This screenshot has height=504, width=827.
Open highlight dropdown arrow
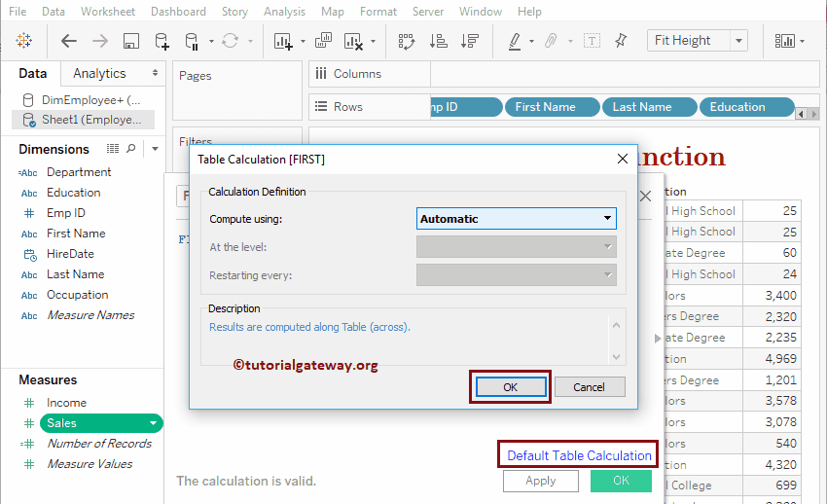click(531, 41)
